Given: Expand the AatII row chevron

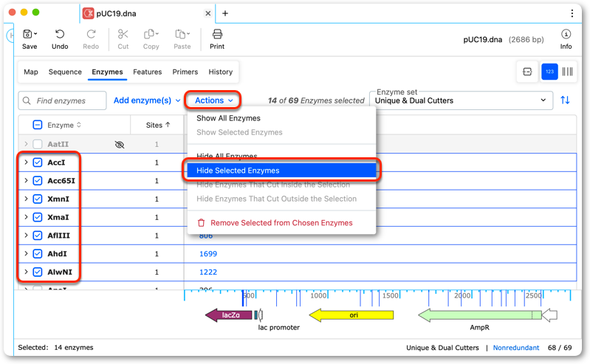Looking at the screenshot, I should 26,144.
